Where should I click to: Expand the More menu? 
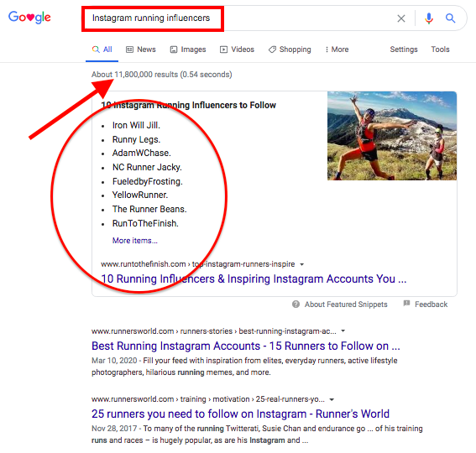tap(337, 49)
